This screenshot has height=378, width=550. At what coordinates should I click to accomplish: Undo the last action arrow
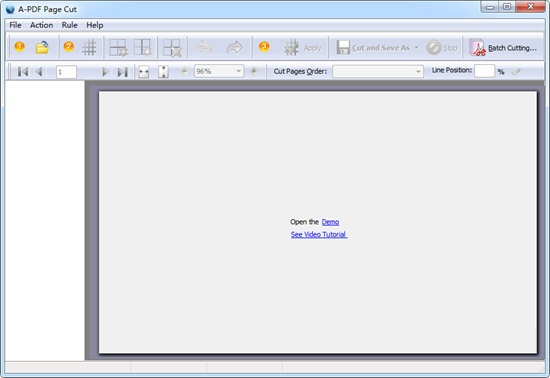[x=203, y=47]
